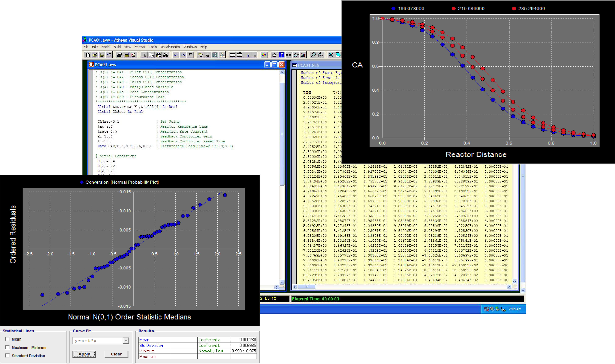Click the 'CA3set=0.1' code line
This screenshot has height=364, width=615.
tap(108, 122)
